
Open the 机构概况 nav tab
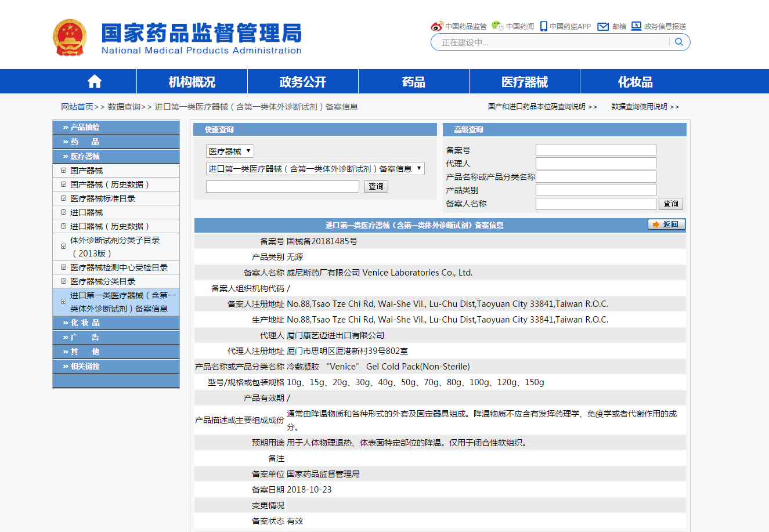[x=192, y=82]
